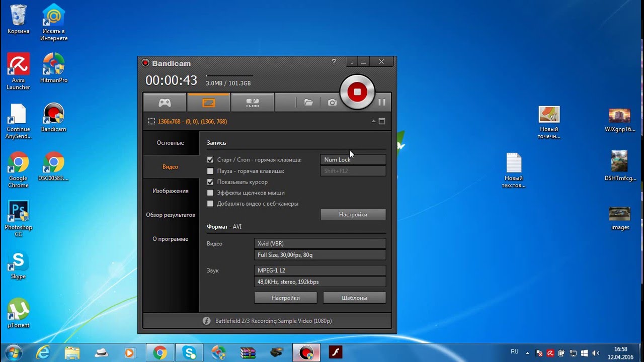Select the µTorrent desktop icon

[x=19, y=313]
